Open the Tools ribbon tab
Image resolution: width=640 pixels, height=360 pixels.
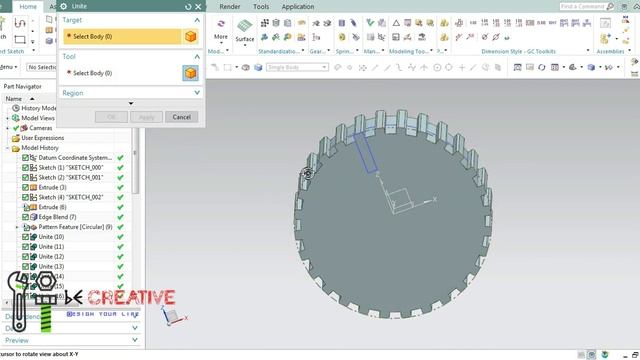(261, 7)
